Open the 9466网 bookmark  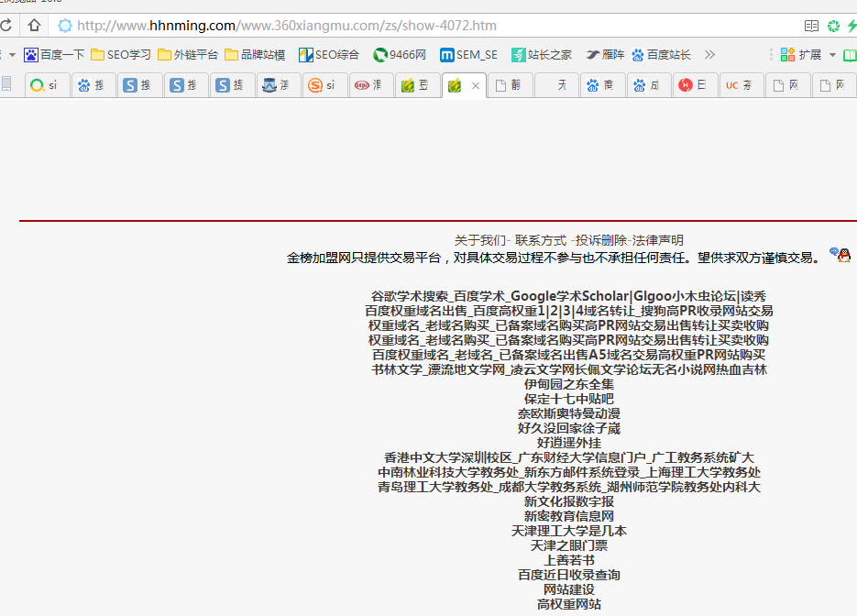(400, 55)
